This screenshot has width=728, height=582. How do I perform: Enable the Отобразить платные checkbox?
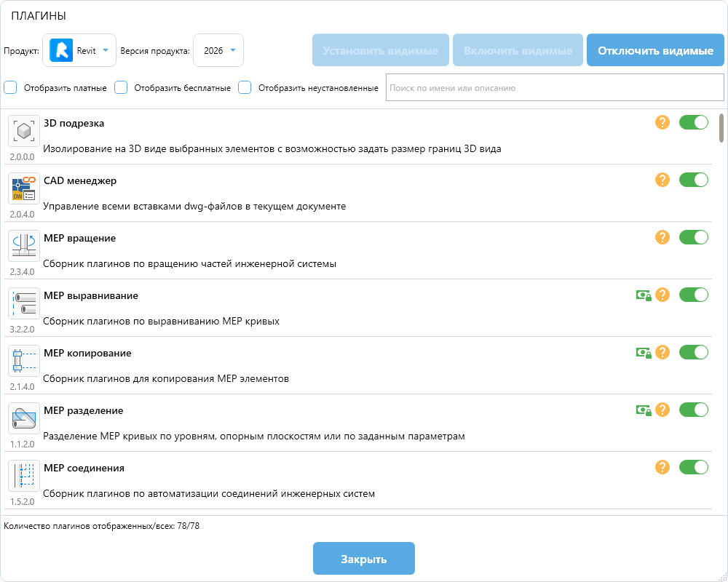[11, 87]
